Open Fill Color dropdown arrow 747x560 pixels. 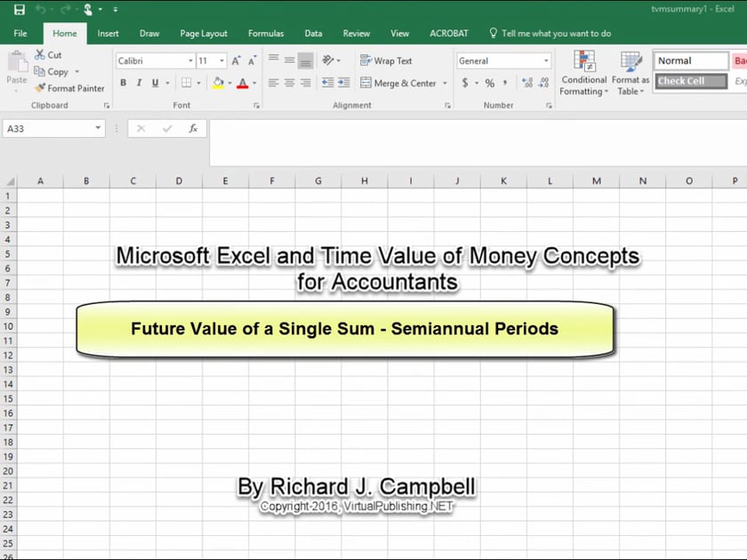pyautogui.click(x=229, y=84)
